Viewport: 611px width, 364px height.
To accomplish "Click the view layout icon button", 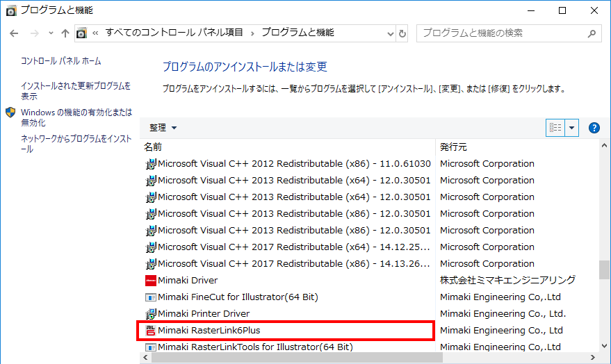I will pyautogui.click(x=555, y=128).
